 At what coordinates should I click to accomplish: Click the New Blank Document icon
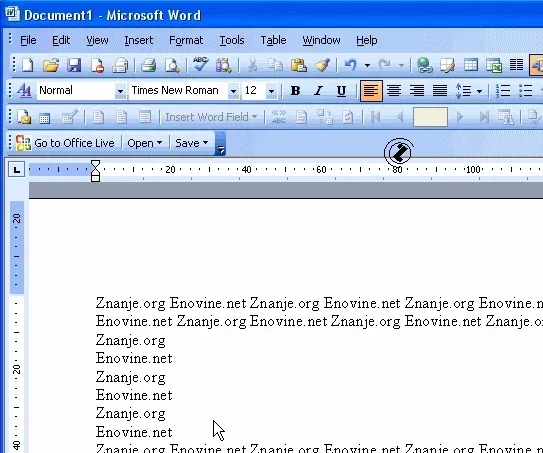(28, 65)
